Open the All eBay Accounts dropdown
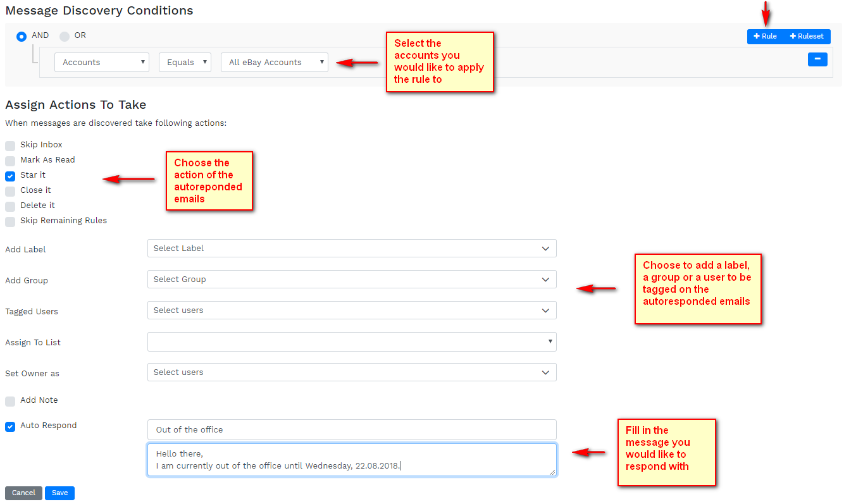 (x=275, y=62)
